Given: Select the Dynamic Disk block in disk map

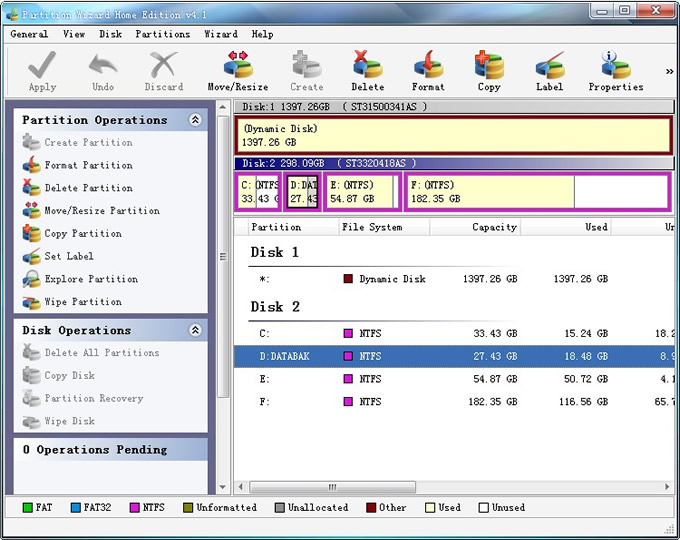Looking at the screenshot, I should 454,135.
